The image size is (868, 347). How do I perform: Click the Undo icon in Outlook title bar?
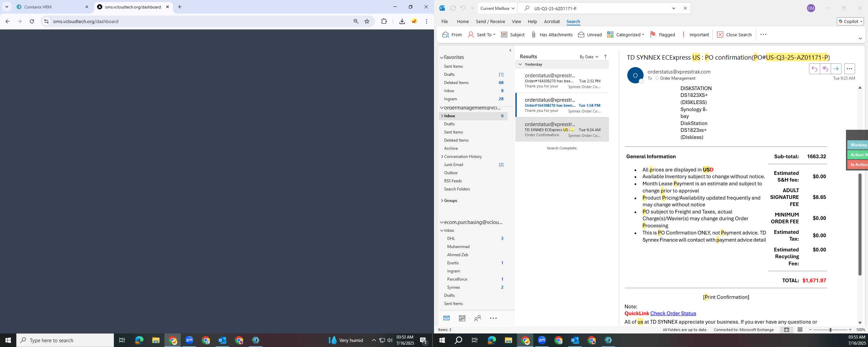click(x=462, y=8)
